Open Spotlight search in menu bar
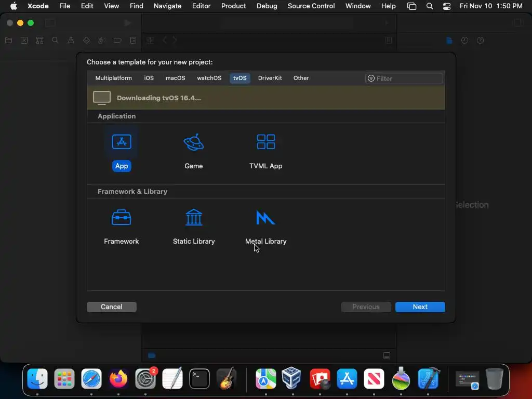 coord(430,6)
